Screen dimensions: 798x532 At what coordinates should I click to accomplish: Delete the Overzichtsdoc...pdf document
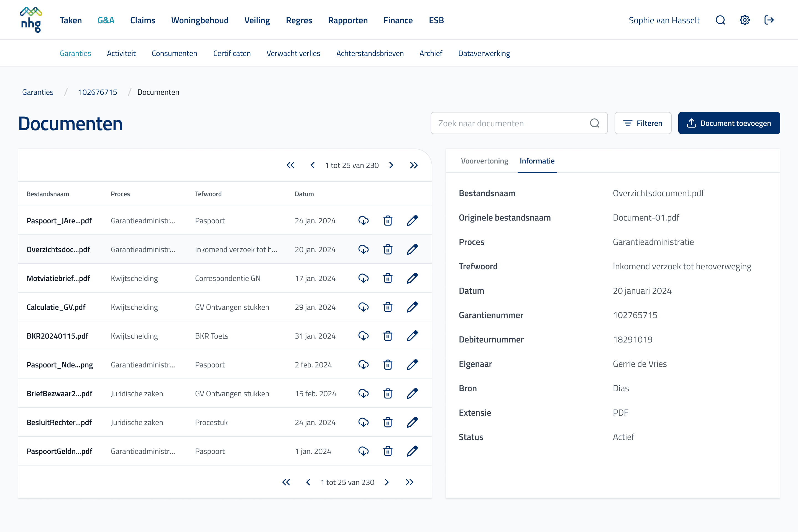point(388,249)
